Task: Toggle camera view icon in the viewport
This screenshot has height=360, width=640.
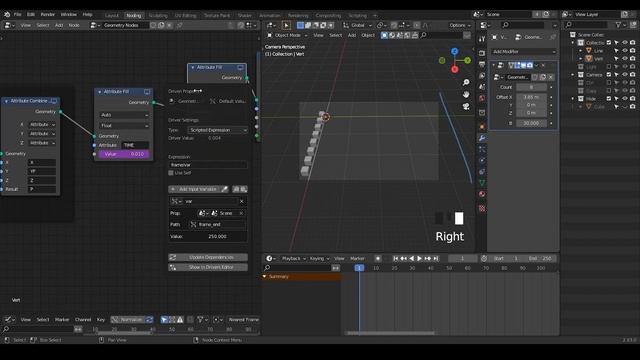Action: [466, 106]
